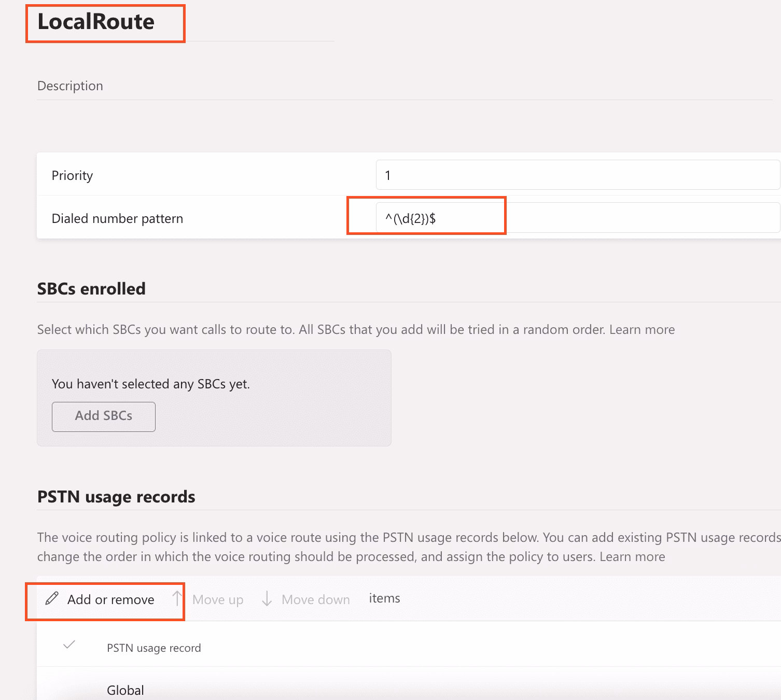
Task: Click the Dialed number pattern label
Action: [117, 219]
